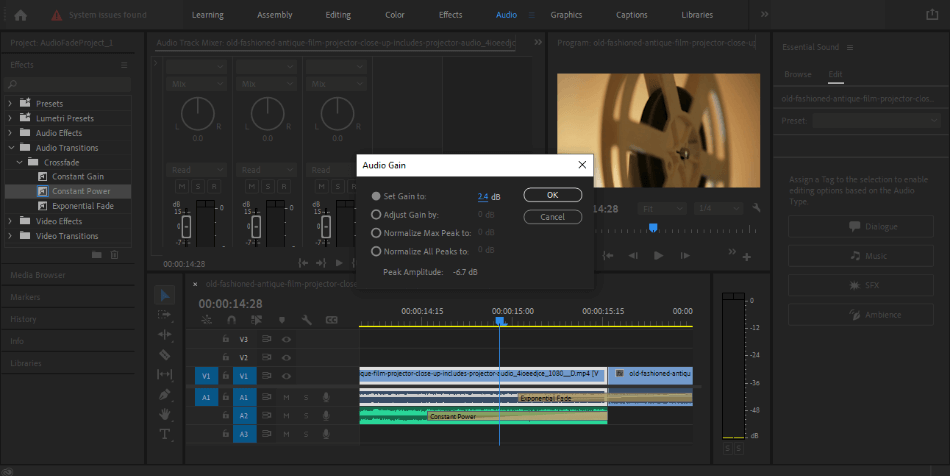Click new custom bin folder icon
Viewport: 950px width, 476px height.
(x=96, y=254)
